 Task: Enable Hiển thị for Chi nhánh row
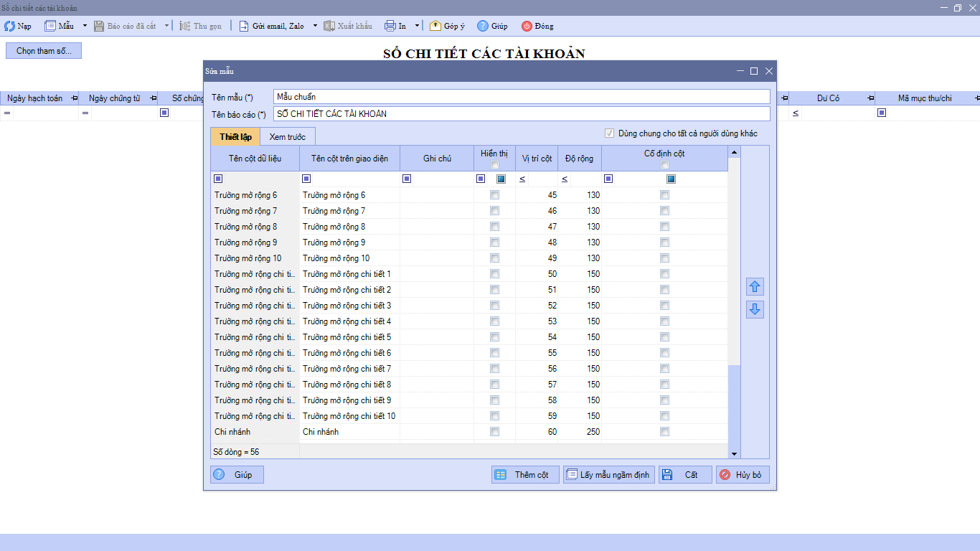click(494, 432)
